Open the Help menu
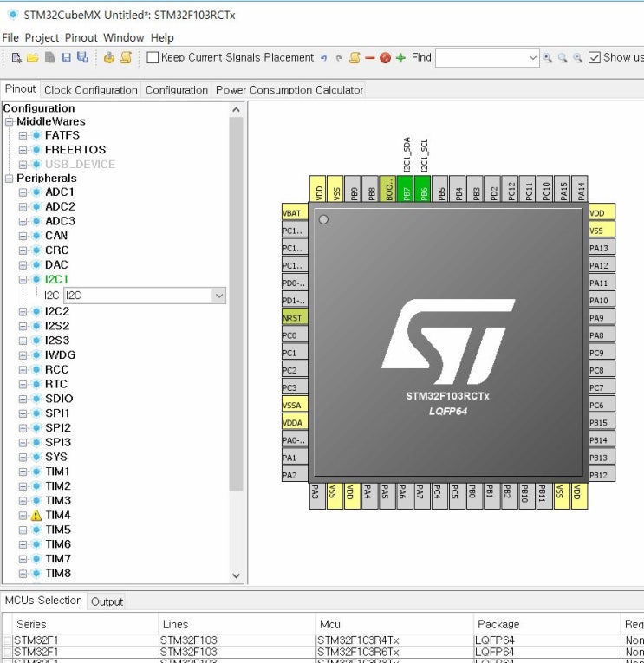 pyautogui.click(x=162, y=37)
